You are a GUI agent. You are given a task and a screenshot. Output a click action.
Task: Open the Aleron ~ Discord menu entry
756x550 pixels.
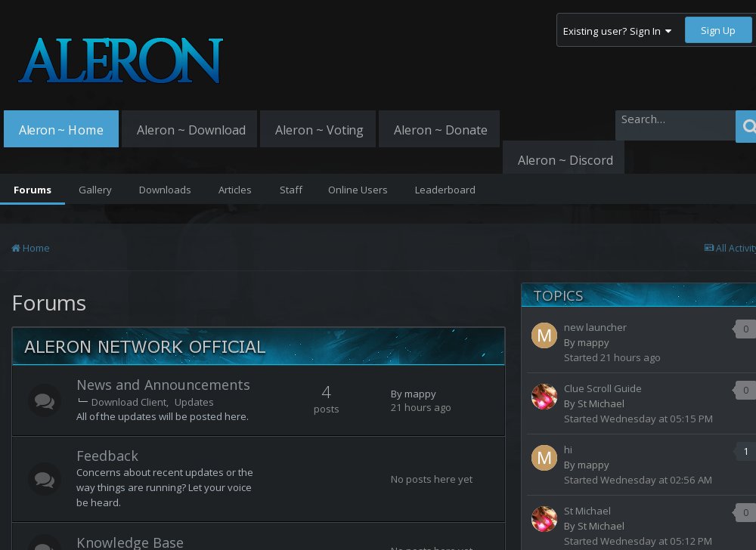(565, 160)
